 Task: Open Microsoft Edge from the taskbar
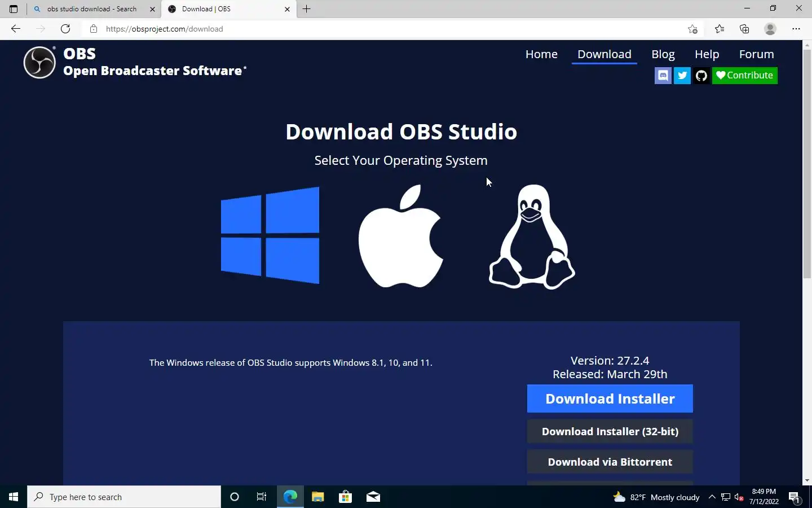pos(290,497)
